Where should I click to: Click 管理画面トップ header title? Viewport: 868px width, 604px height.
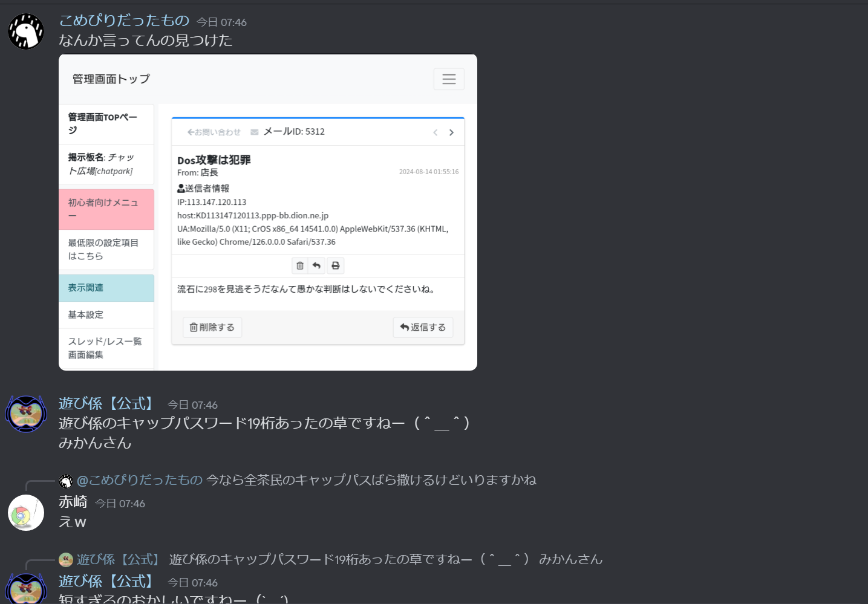pos(111,79)
